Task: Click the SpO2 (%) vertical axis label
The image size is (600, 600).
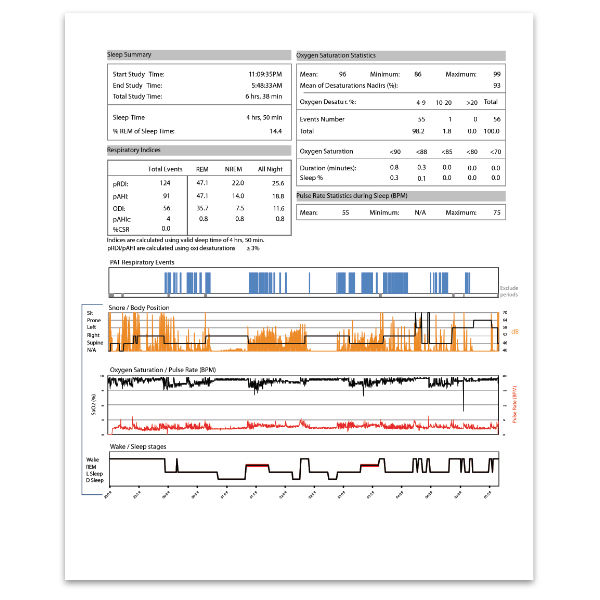Action: pos(93,404)
